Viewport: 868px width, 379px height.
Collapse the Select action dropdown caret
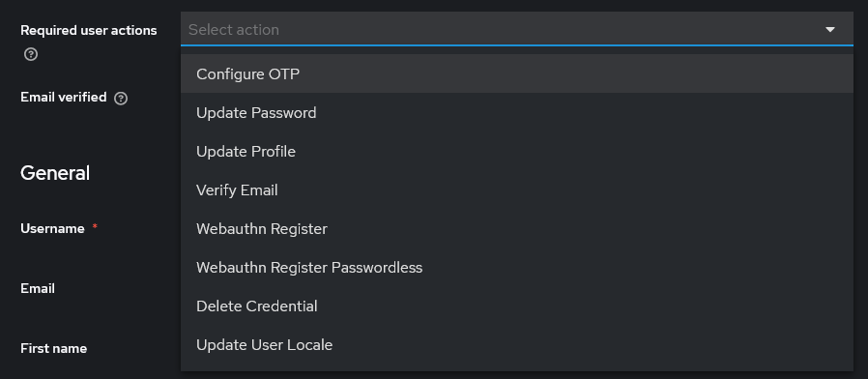(x=829, y=29)
